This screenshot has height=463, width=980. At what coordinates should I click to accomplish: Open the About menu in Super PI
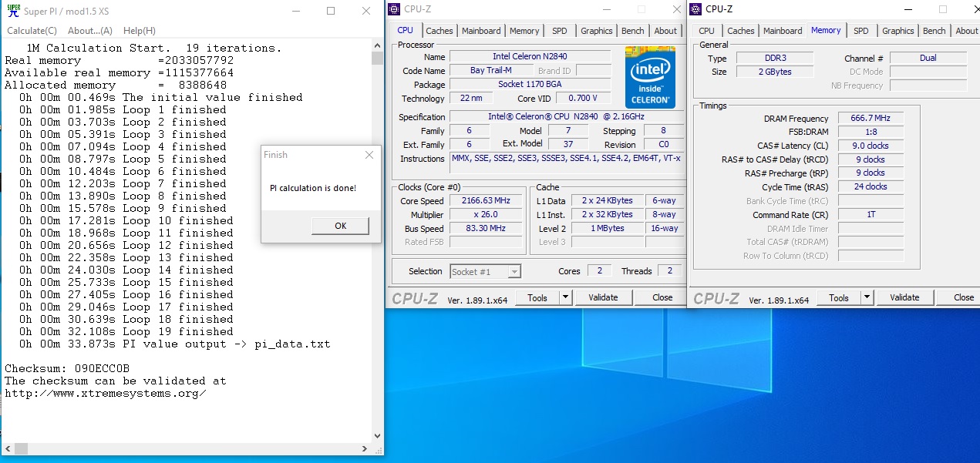coord(90,31)
